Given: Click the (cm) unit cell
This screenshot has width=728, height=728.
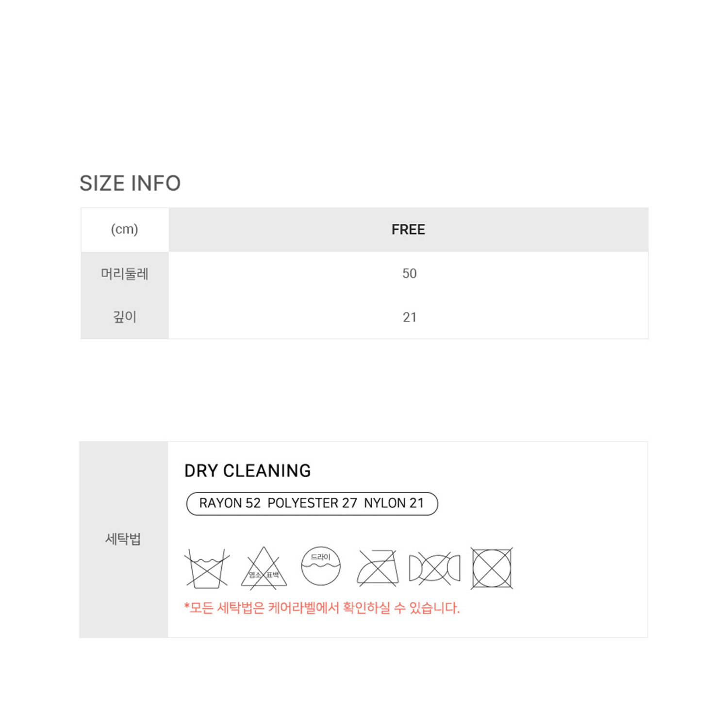Looking at the screenshot, I should point(125,229).
